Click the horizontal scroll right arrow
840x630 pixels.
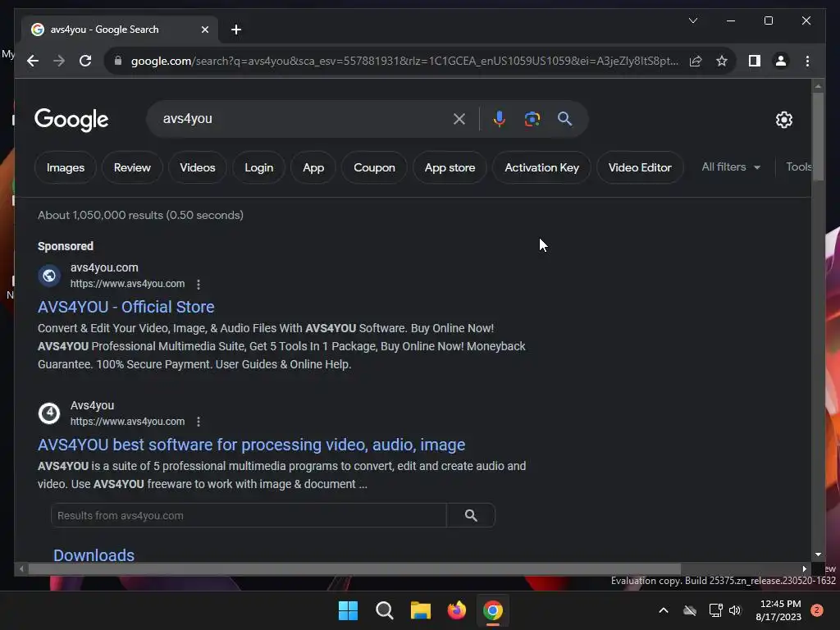(804, 569)
